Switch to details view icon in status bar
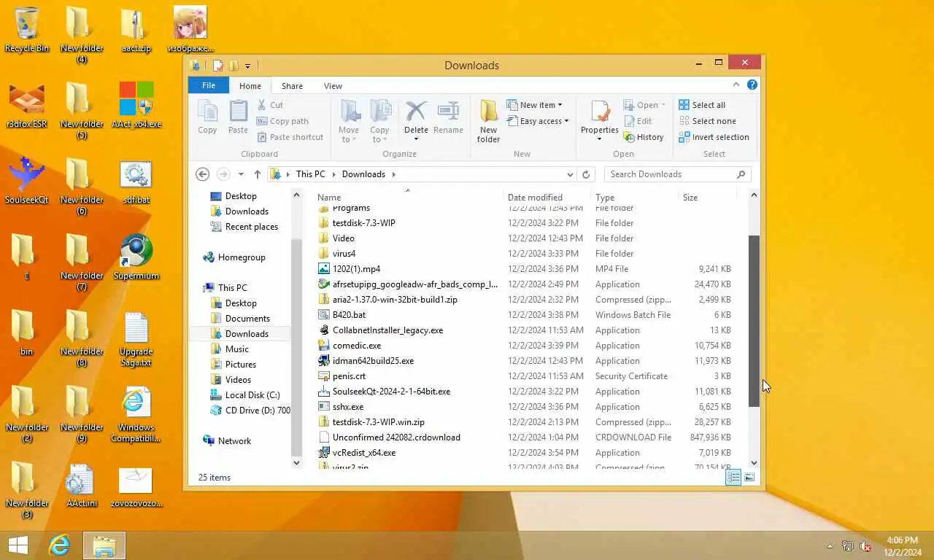Image resolution: width=934 pixels, height=560 pixels. pos(733,477)
